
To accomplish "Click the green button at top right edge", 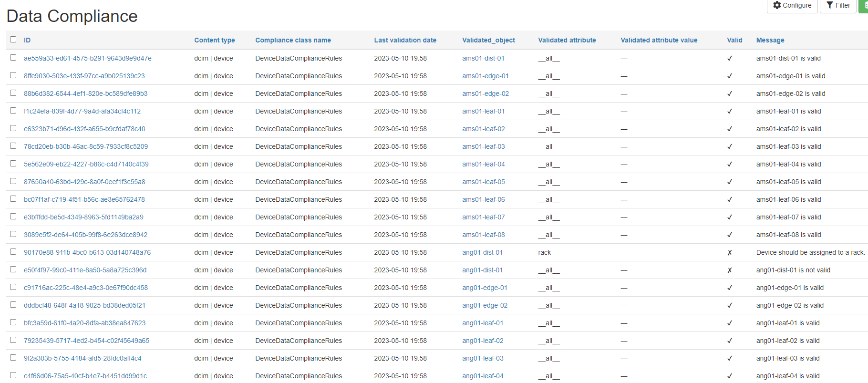I will tap(864, 6).
